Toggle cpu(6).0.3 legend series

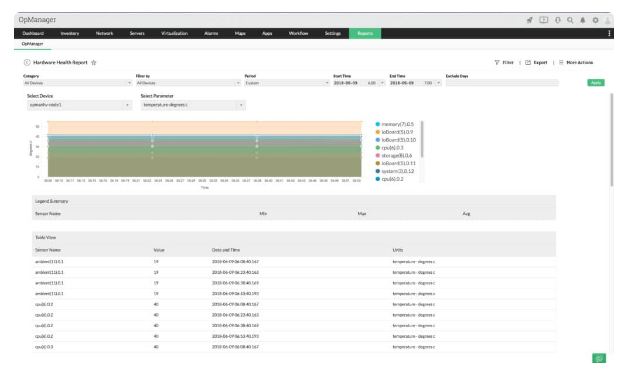pyautogui.click(x=389, y=148)
